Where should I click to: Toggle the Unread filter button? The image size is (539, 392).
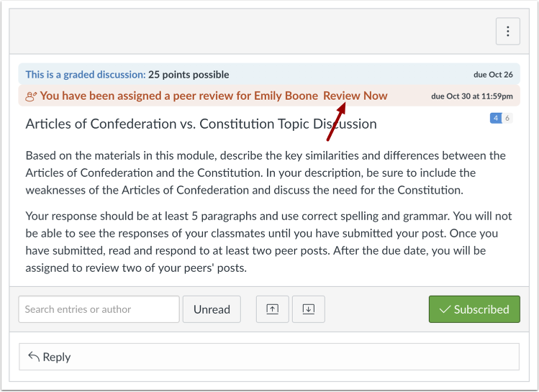[x=212, y=309]
